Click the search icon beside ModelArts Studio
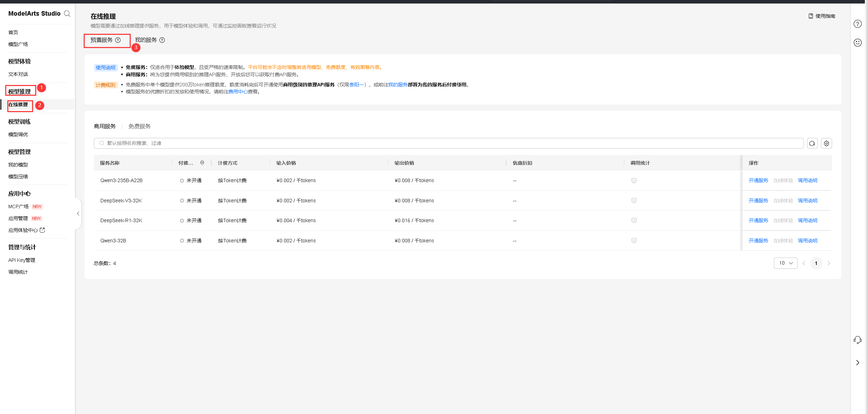 point(67,14)
